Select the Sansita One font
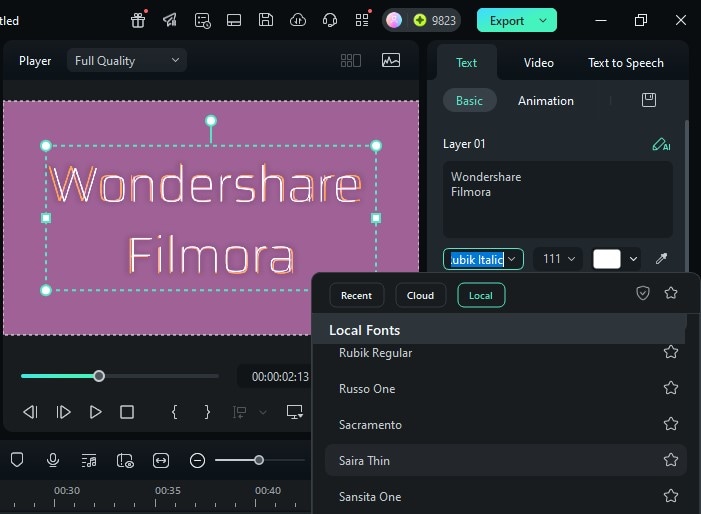This screenshot has width=701, height=514. (x=505, y=497)
